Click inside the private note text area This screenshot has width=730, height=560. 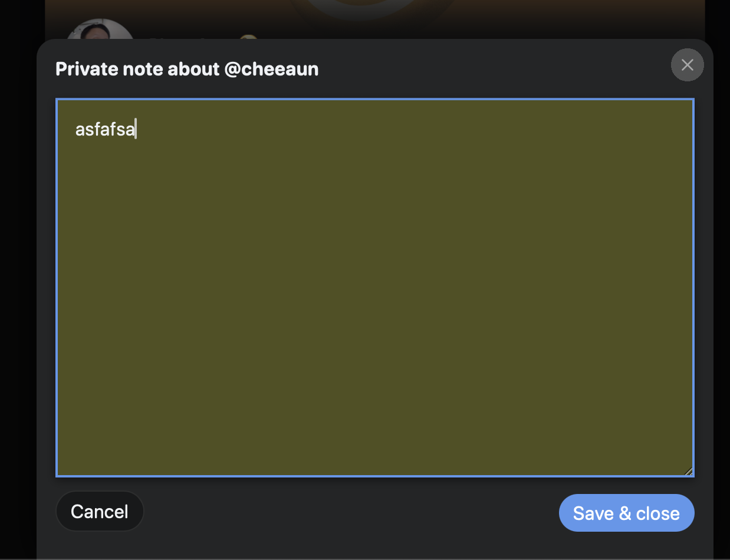pyautogui.click(x=375, y=288)
